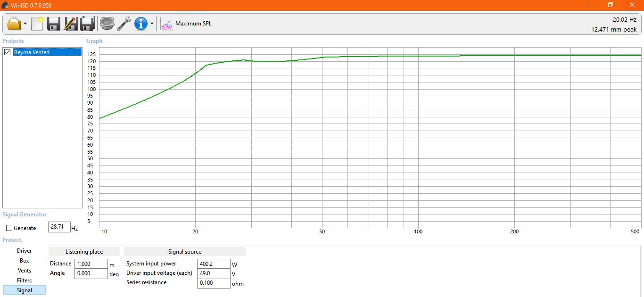The width and height of the screenshot is (644, 297).
Task: Save all projects icon
Action: (88, 24)
